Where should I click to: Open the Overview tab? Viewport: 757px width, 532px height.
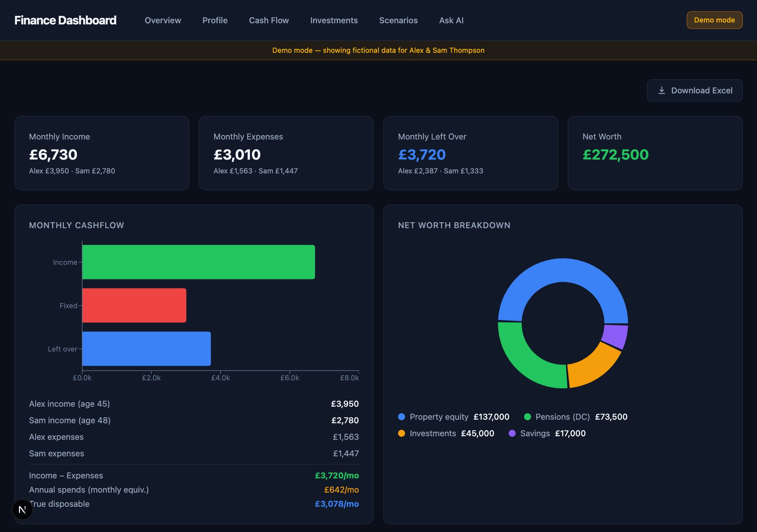[163, 20]
